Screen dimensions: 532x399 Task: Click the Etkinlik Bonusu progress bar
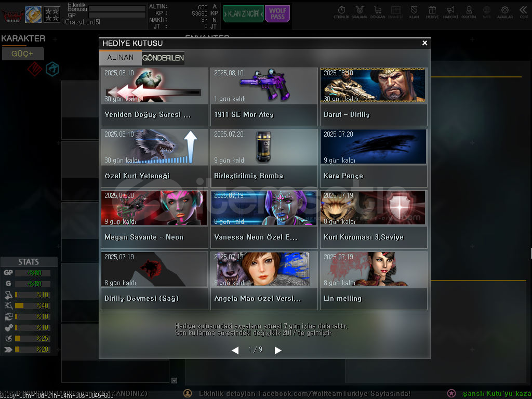tap(117, 8)
